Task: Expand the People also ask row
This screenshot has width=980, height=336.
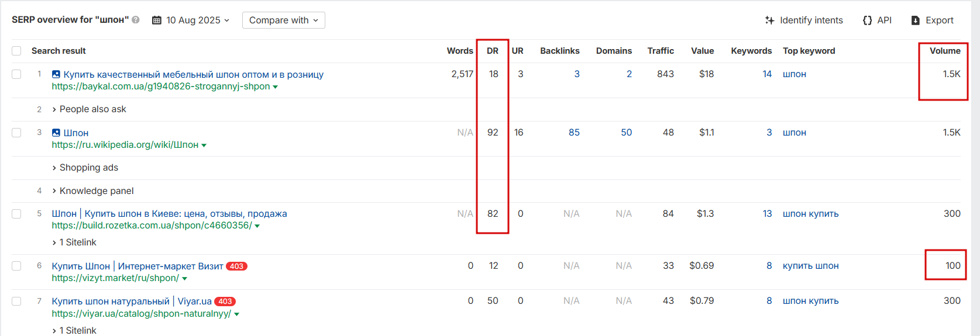Action: click(x=89, y=109)
